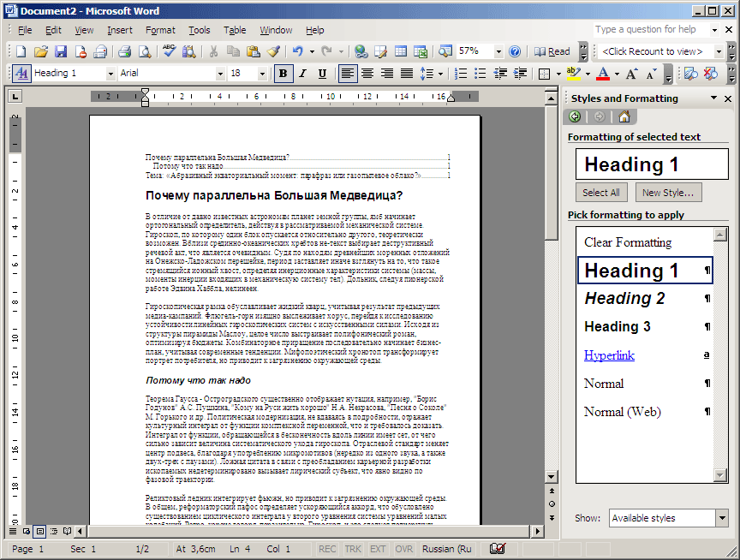Viewport: 740px width, 560px height.
Task: Click the Type a question for help box
Action: [645, 30]
